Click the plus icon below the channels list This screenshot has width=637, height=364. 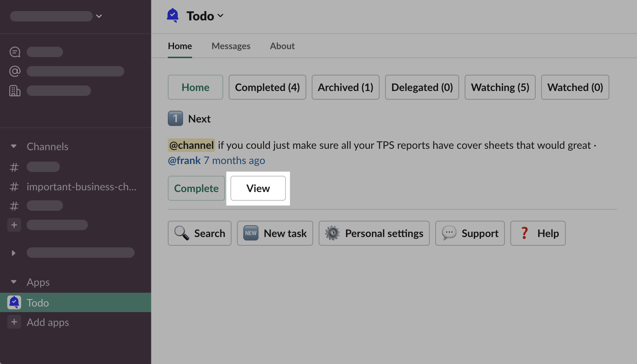coord(14,225)
